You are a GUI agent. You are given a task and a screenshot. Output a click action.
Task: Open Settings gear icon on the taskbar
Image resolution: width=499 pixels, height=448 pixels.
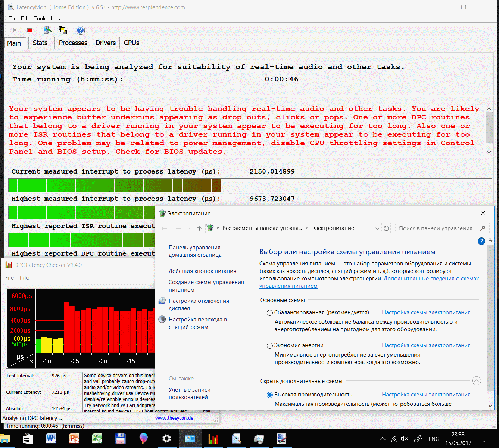(x=166, y=439)
